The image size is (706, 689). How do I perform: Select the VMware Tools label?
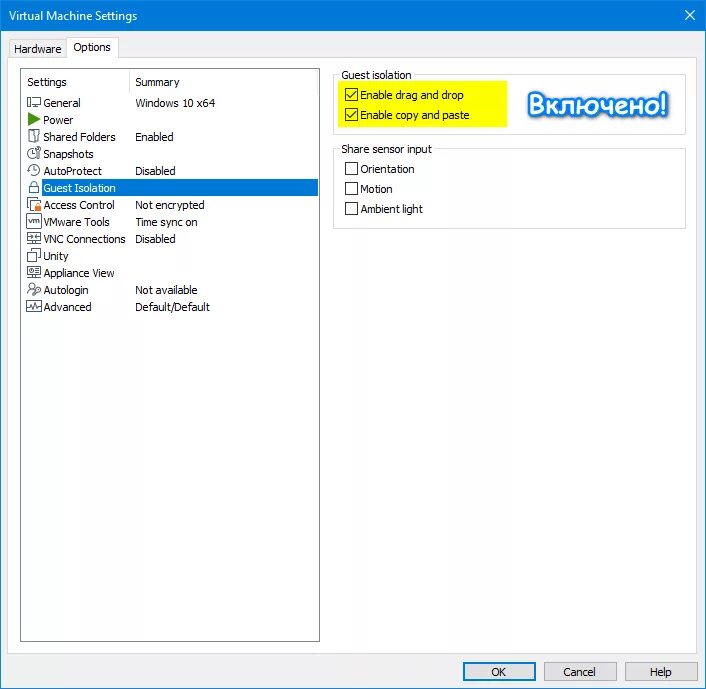tap(77, 222)
